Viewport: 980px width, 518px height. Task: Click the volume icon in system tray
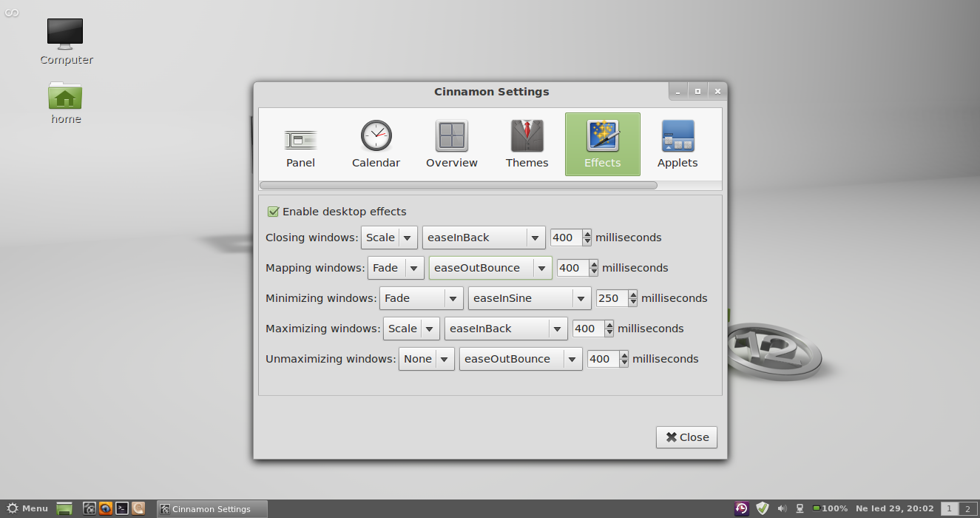tap(783, 508)
